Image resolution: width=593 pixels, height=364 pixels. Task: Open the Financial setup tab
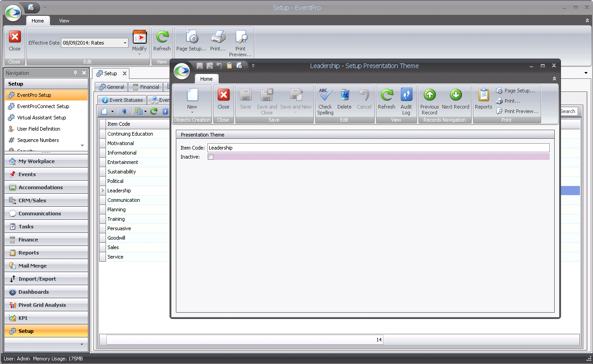(145, 87)
